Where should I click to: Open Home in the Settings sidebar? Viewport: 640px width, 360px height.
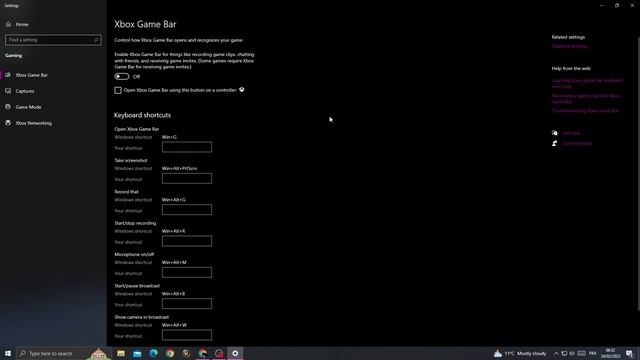pyautogui.click(x=22, y=24)
